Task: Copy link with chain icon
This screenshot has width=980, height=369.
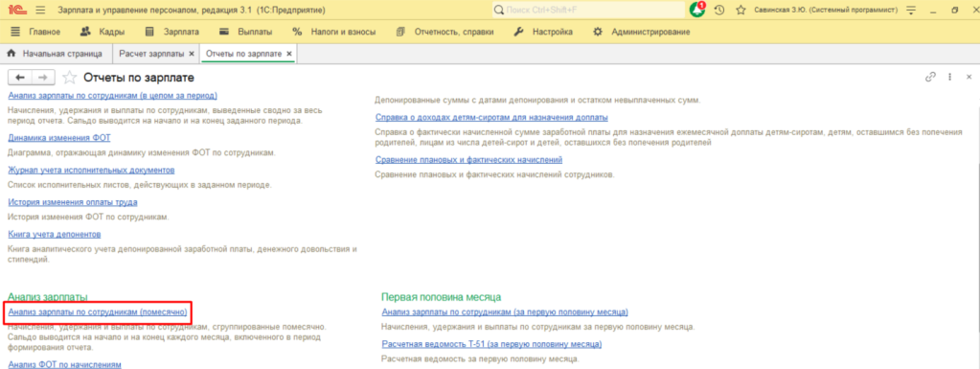Action: pos(930,77)
